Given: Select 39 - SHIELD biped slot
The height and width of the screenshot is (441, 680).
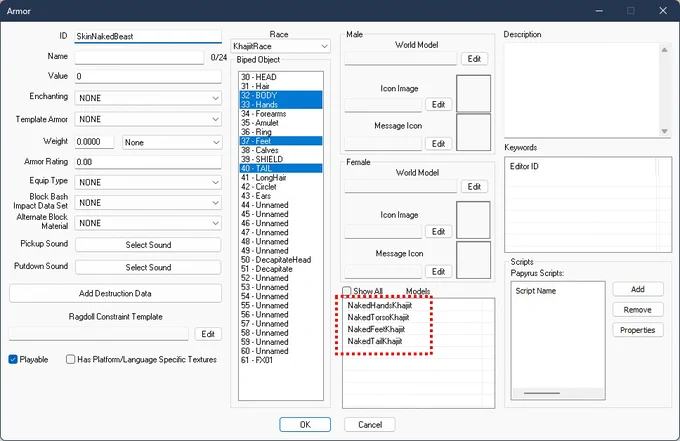Looking at the screenshot, I should click(281, 159).
